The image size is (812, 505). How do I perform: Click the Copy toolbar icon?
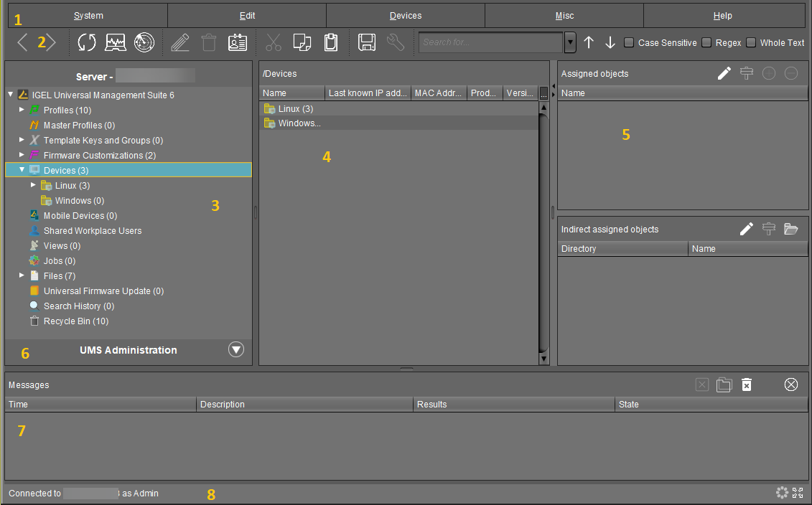(x=302, y=42)
